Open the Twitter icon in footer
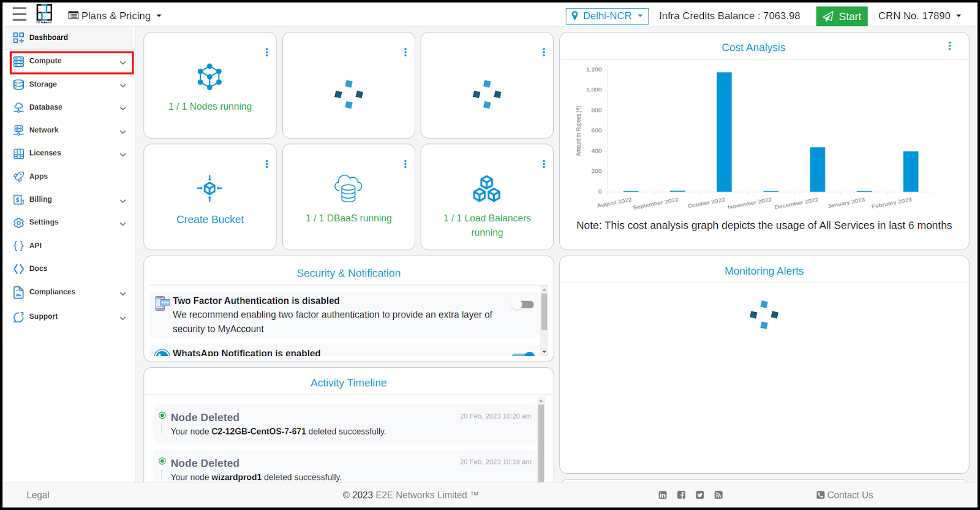The width and height of the screenshot is (980, 510). pyautogui.click(x=699, y=495)
